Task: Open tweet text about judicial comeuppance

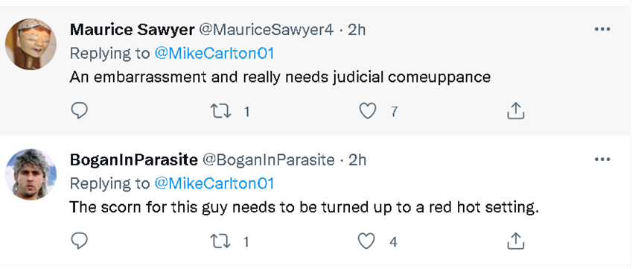Action: [x=280, y=77]
